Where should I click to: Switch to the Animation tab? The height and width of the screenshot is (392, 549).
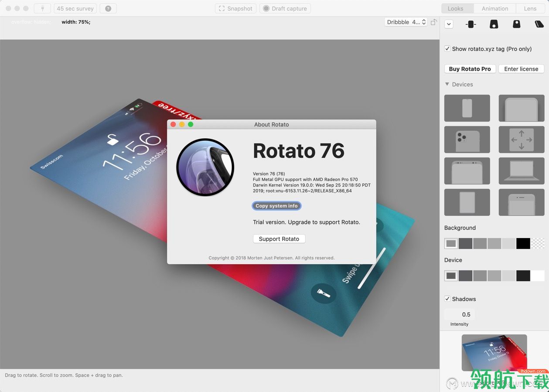point(495,8)
